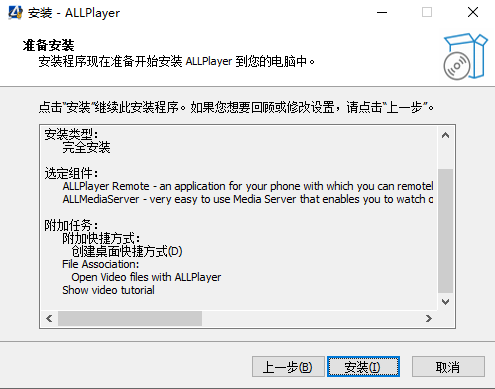495x389 pixels.
Task: Minimize the ALLPlayer installer window
Action: point(382,13)
